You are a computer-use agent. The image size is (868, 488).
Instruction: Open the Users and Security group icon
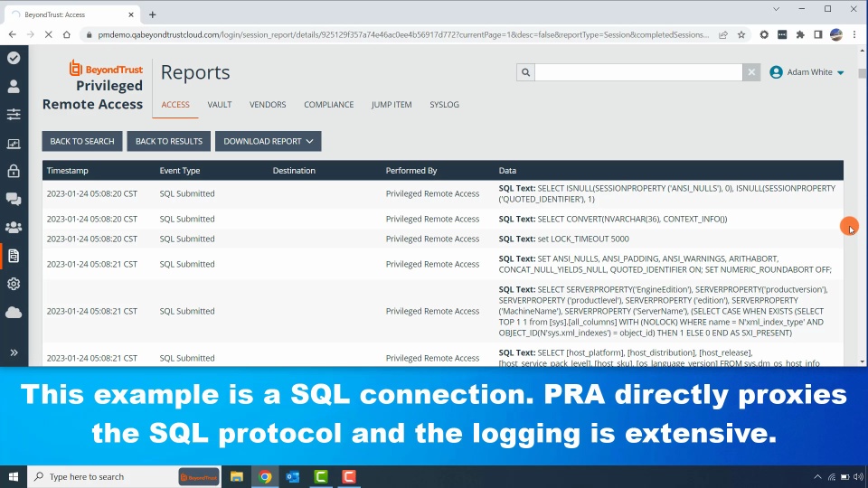[14, 228]
